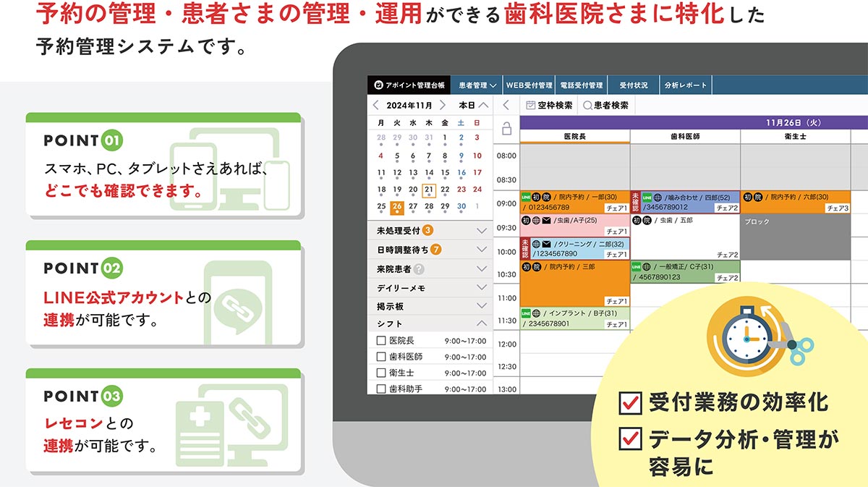Select highlighted date 26 in the calendar
Image resolution: width=868 pixels, height=487 pixels.
pyautogui.click(x=396, y=207)
